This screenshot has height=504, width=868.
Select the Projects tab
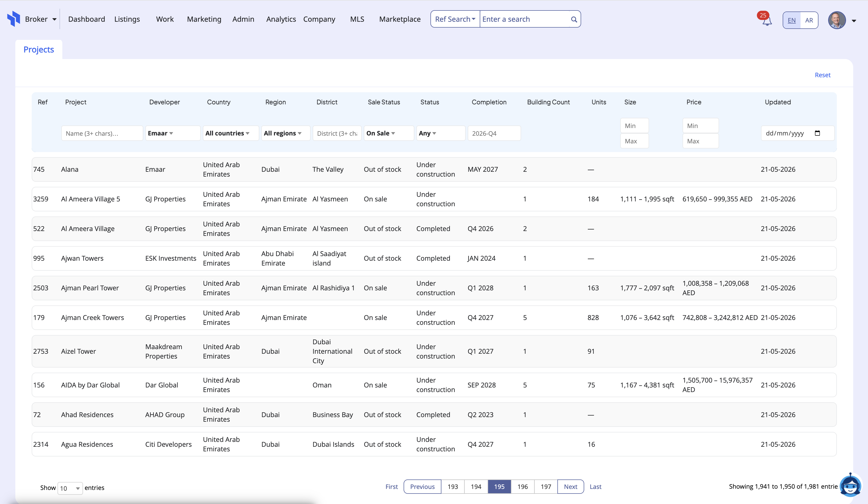tap(39, 50)
